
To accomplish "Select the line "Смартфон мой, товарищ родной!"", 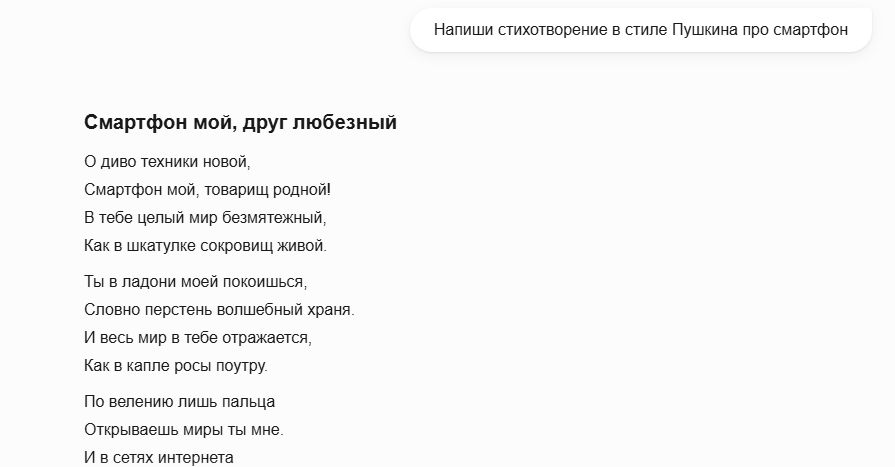I will click(207, 188).
